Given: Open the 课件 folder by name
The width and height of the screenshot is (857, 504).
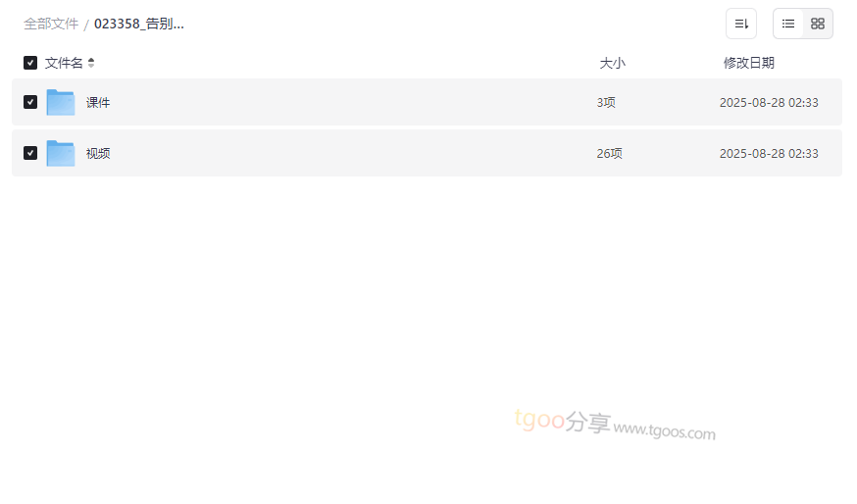Looking at the screenshot, I should [98, 102].
